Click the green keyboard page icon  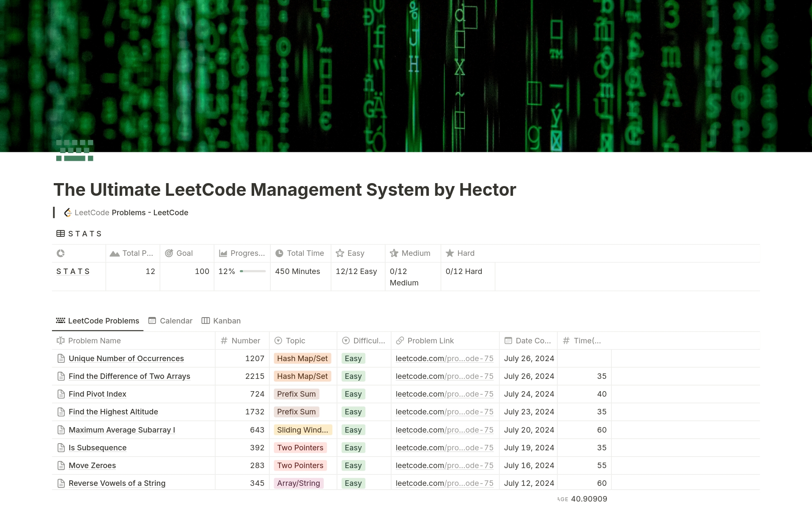point(74,151)
